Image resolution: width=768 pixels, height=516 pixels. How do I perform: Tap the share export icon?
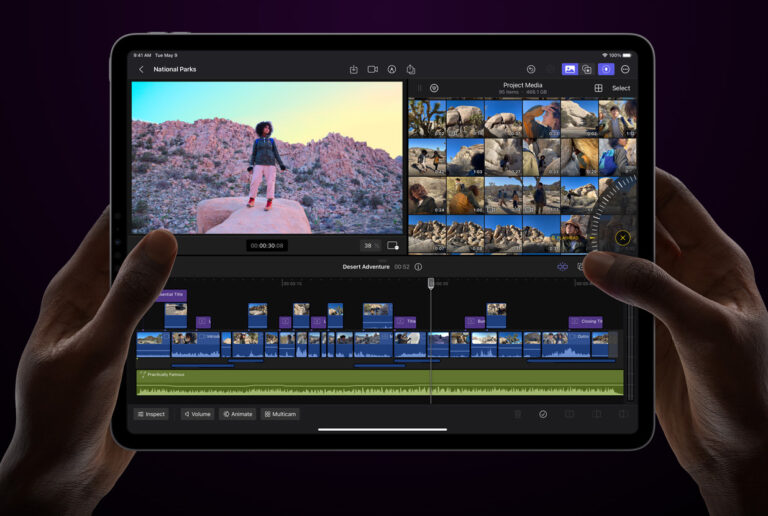pos(411,69)
